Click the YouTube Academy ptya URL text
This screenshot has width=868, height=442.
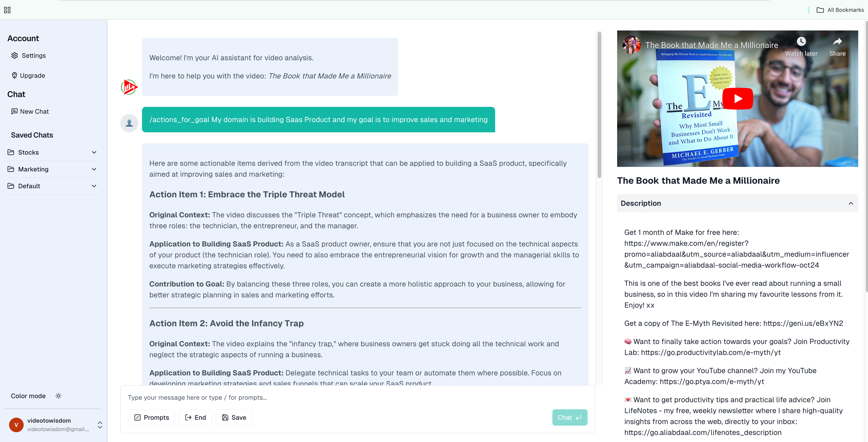coord(712,381)
